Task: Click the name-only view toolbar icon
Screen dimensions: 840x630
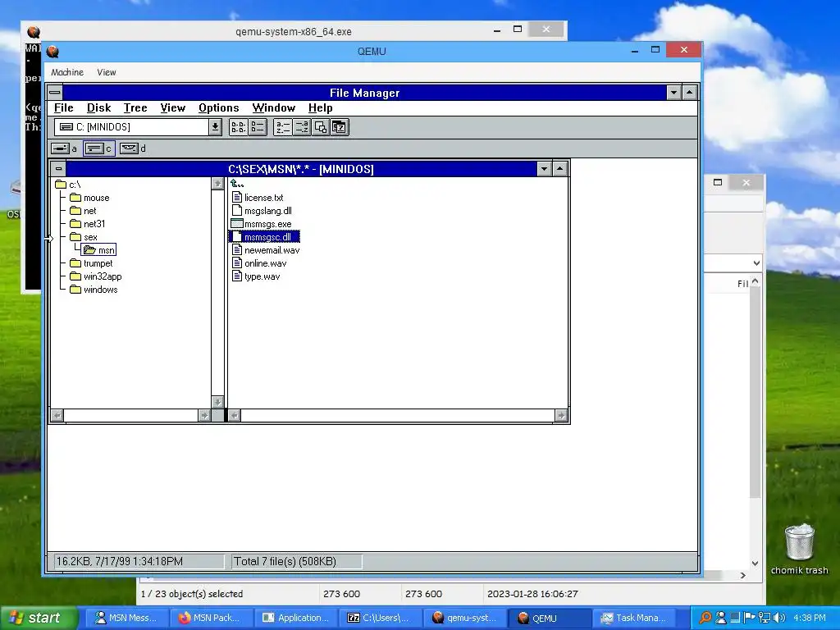Action: point(239,127)
